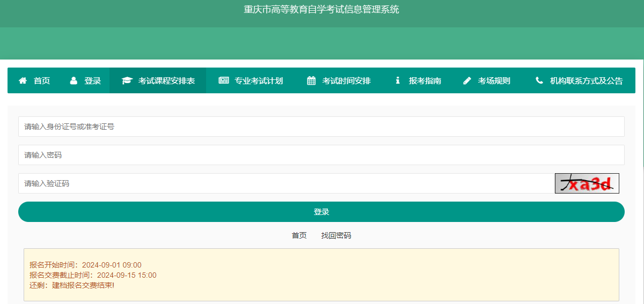Refresh the captcha verification image
Viewport: 644px width, 304px height.
587,183
